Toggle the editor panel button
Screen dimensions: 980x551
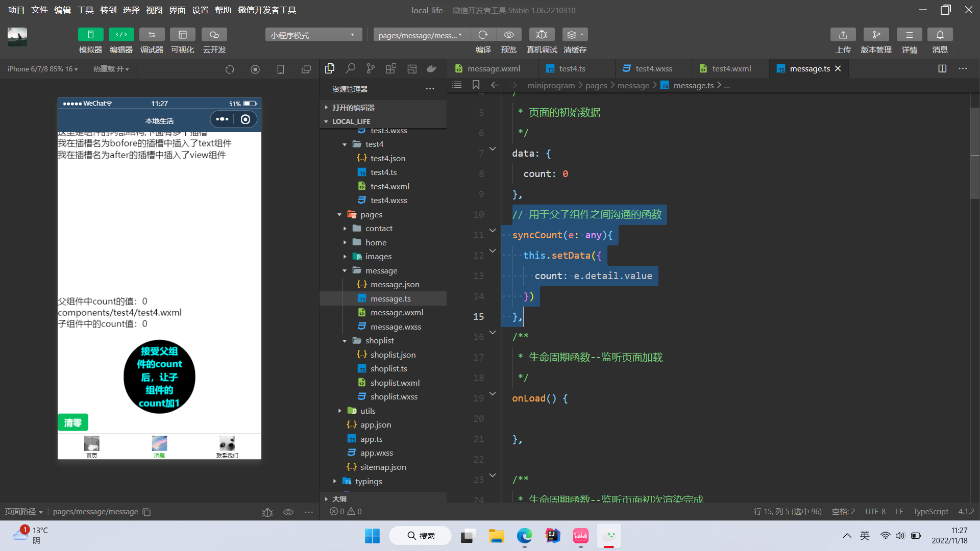coord(121,35)
